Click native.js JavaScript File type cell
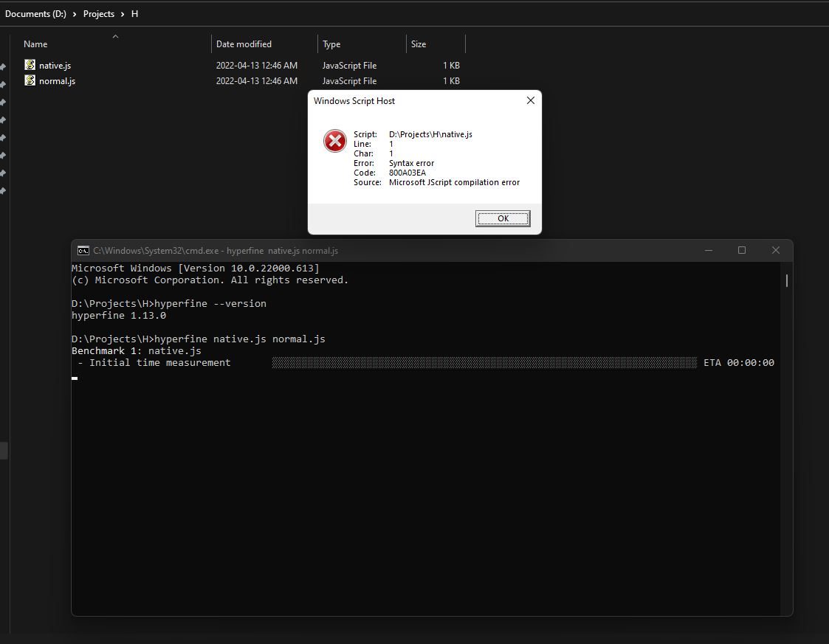 (349, 66)
